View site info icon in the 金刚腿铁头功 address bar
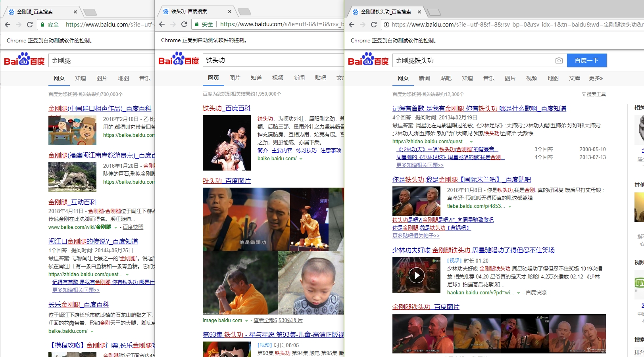This screenshot has height=357, width=644. tap(386, 25)
